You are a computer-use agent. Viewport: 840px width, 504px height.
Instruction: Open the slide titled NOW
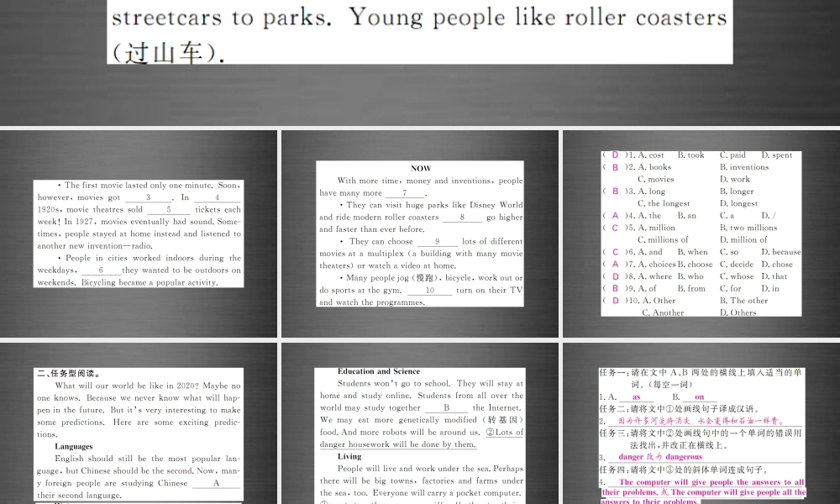(420, 231)
